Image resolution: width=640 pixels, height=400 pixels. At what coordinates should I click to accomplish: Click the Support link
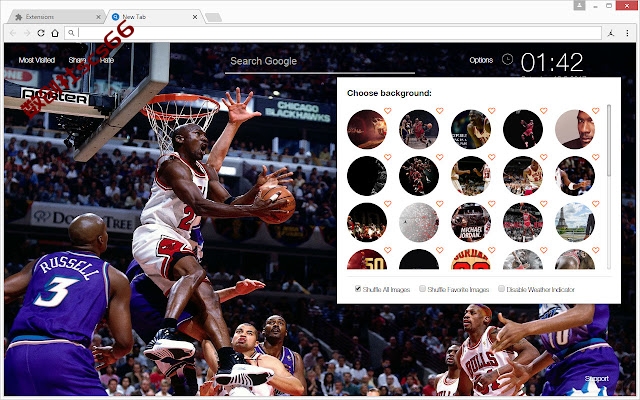tap(596, 378)
